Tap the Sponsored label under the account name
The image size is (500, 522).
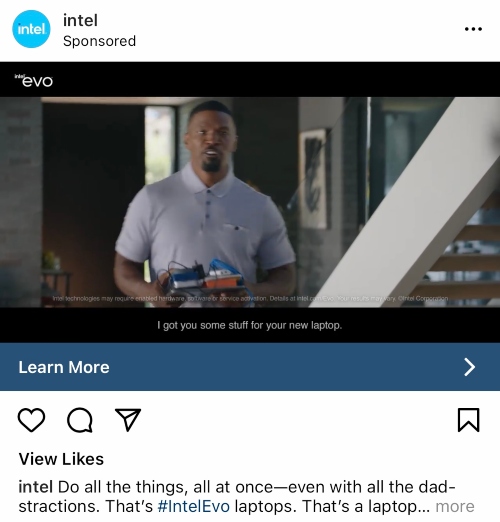coord(99,41)
